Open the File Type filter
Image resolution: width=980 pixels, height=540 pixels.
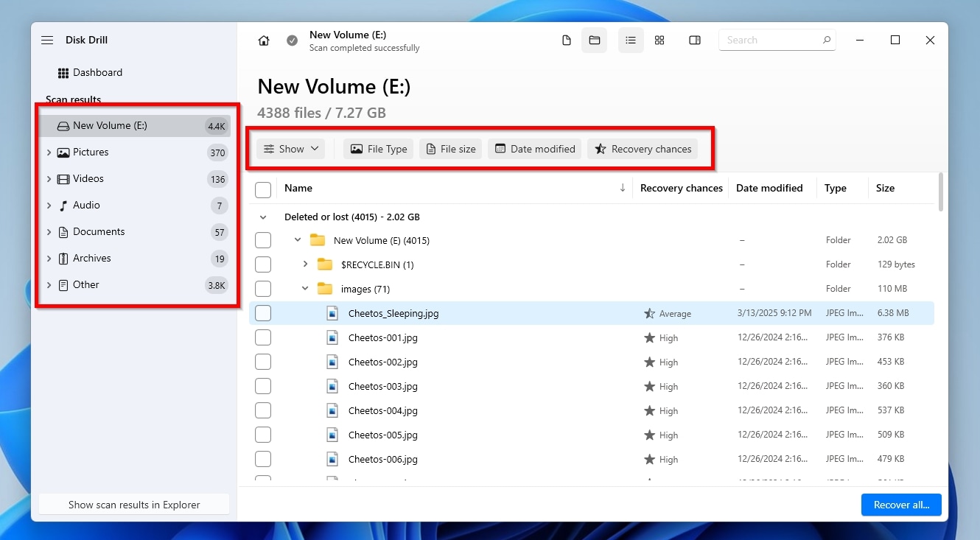click(378, 148)
